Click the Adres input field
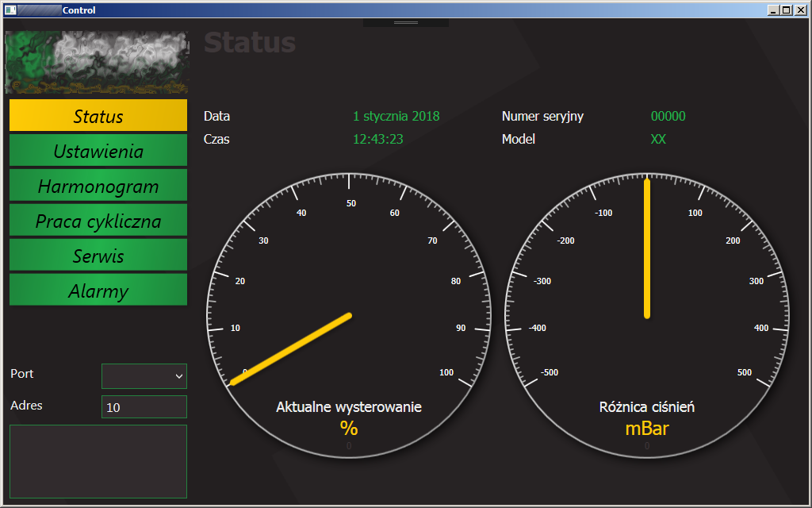This screenshot has height=508, width=812. point(144,407)
